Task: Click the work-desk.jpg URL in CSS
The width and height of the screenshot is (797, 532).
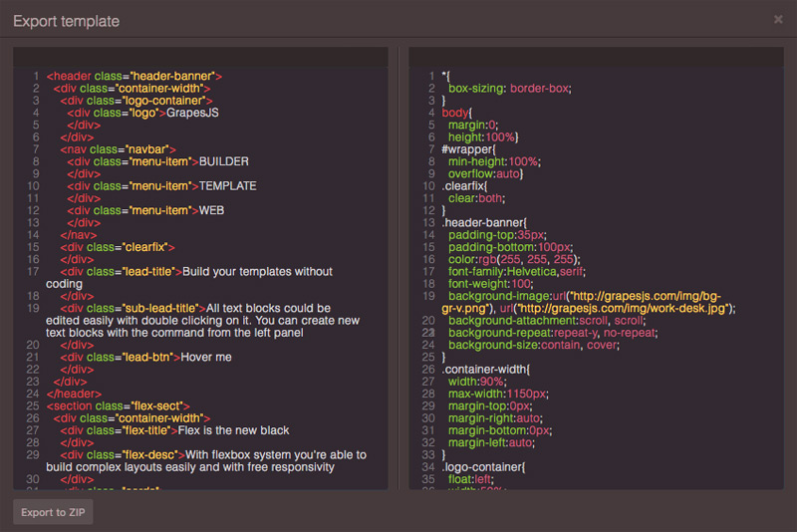Action: [x=626, y=309]
